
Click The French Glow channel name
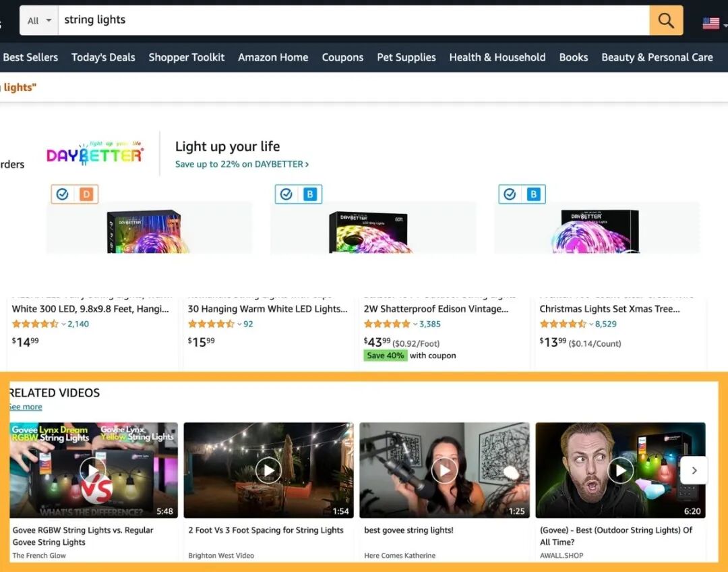coord(39,555)
